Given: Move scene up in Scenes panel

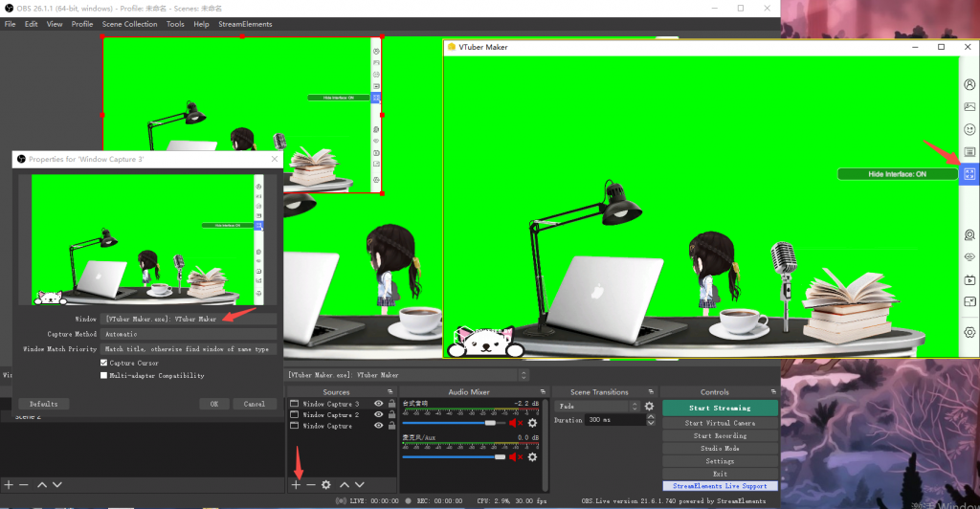Looking at the screenshot, I should click(x=42, y=485).
